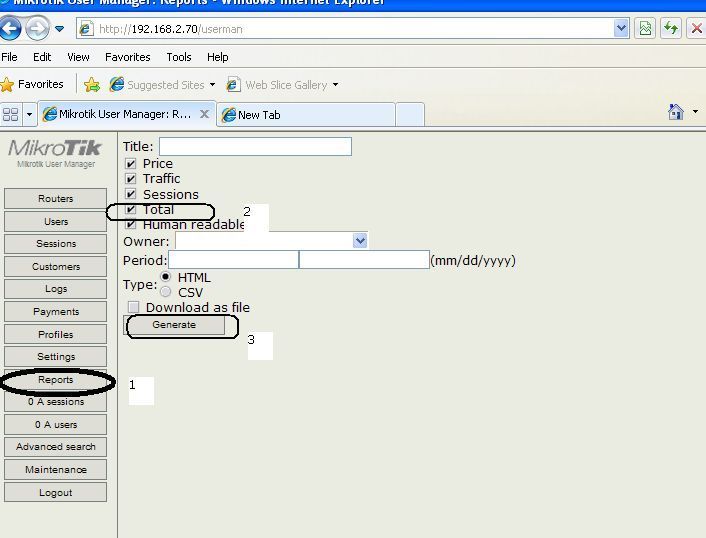Expand the Home button dropdown arrow

(695, 111)
